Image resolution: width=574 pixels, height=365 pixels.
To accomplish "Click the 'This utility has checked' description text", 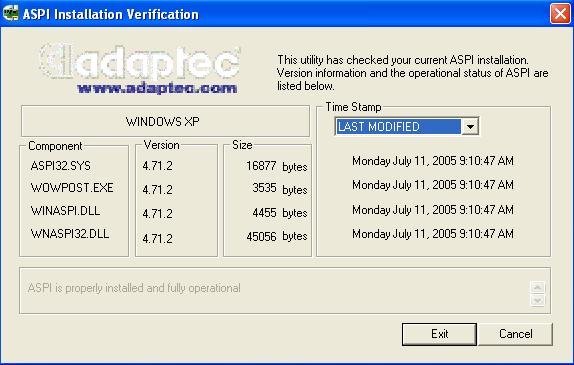I will 413,73.
